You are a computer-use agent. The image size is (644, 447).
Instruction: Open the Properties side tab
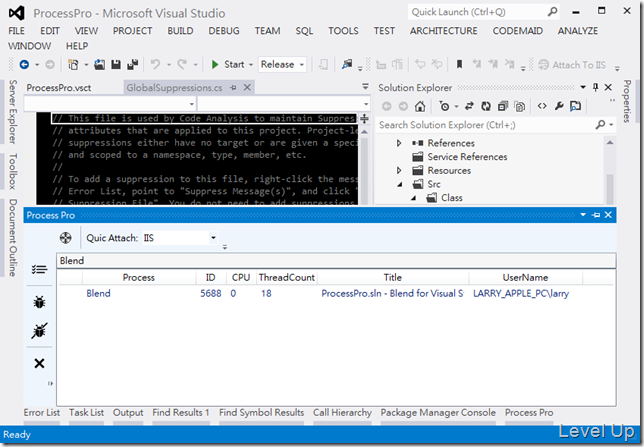pos(627,101)
